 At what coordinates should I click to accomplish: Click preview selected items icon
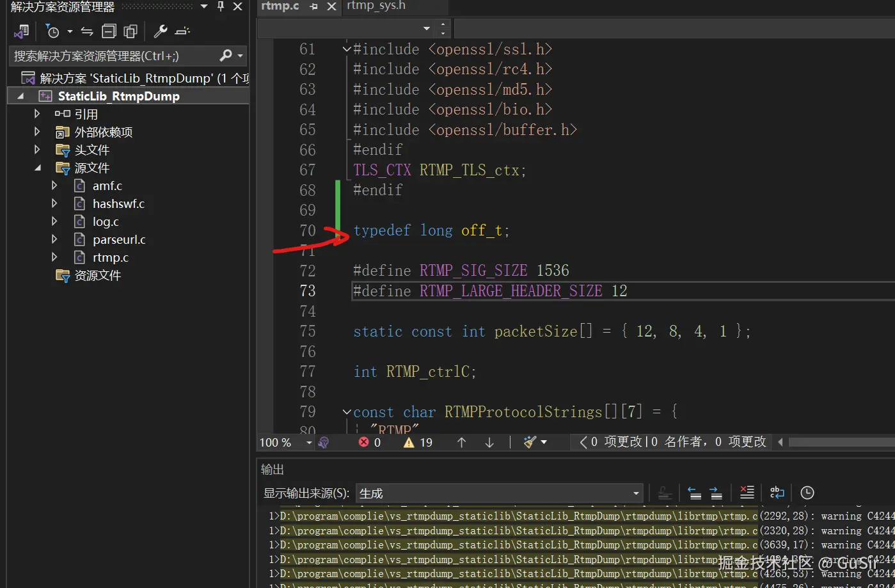pos(182,31)
